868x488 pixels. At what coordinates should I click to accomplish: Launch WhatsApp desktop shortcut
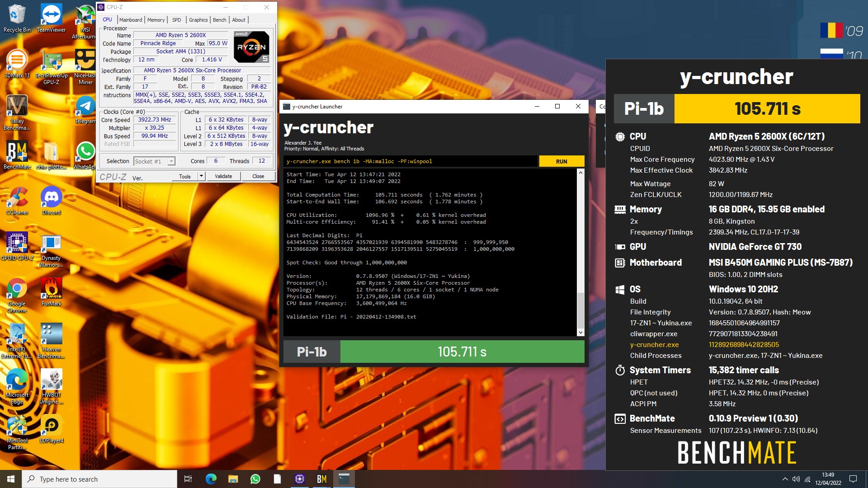[x=85, y=155]
